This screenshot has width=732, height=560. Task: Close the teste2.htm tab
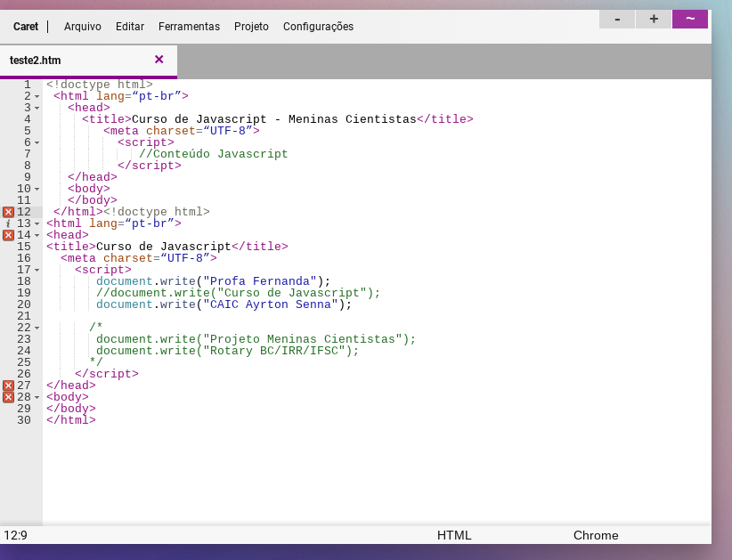click(x=159, y=60)
